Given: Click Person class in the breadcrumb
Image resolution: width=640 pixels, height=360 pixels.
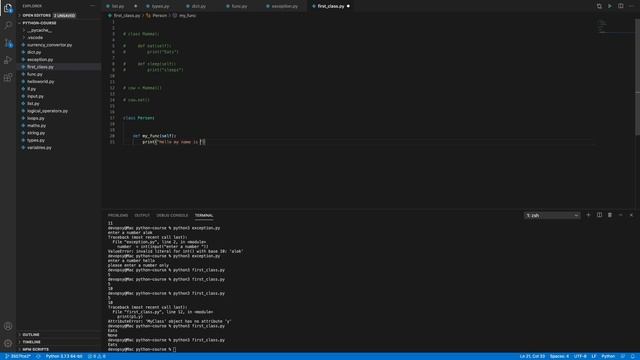Looking at the screenshot, I should click(159, 16).
